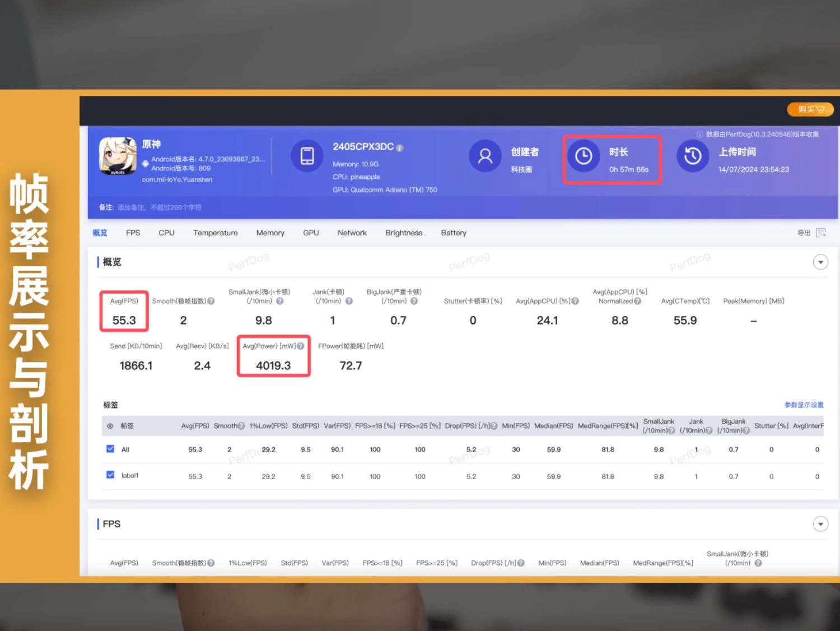Click the creator user avatar icon
Screen dimensions: 840x631
[485, 155]
